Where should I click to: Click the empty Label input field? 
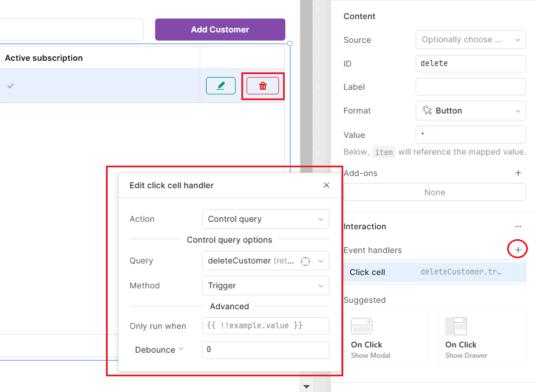[x=471, y=87]
